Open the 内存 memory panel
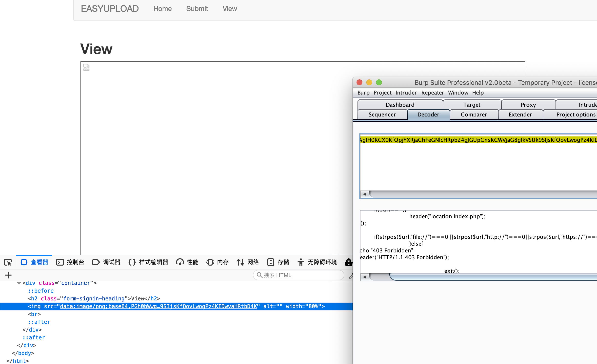This screenshot has height=364, width=597. coord(218,262)
